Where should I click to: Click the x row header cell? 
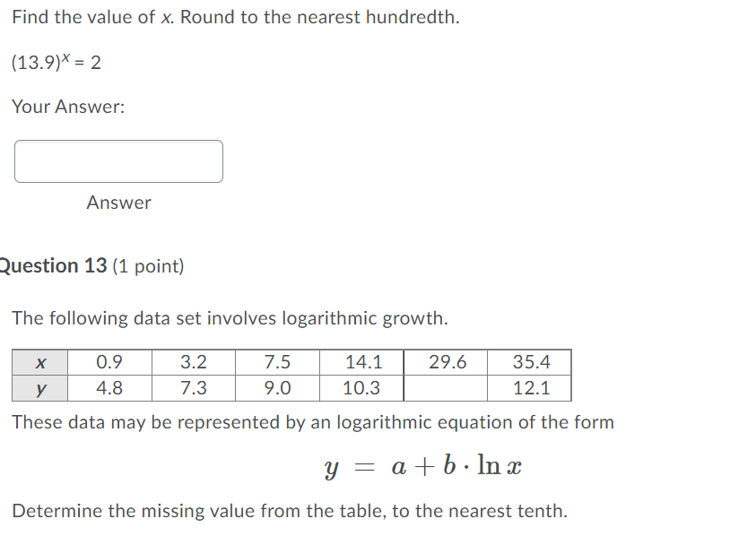coord(40,363)
